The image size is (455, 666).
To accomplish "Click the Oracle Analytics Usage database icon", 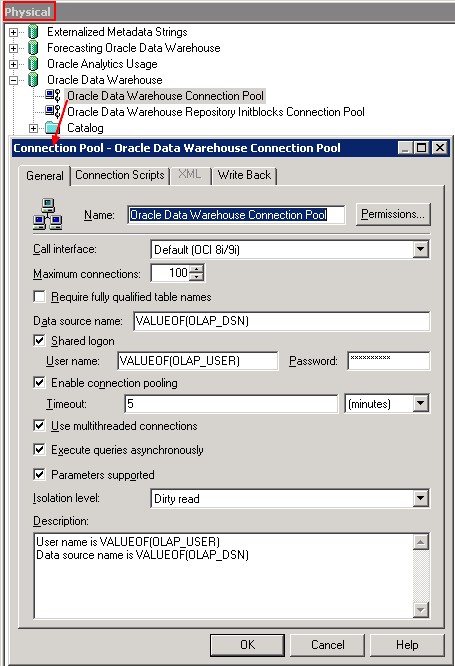I will pos(33,64).
